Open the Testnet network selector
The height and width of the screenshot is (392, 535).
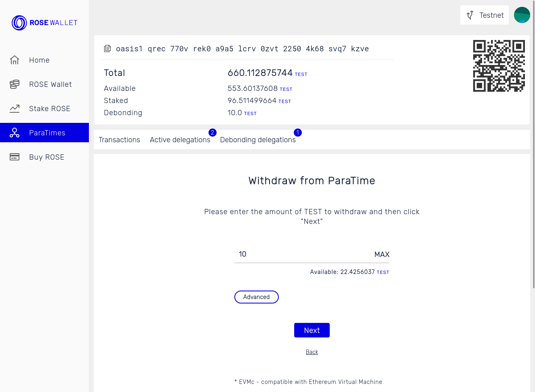[484, 15]
